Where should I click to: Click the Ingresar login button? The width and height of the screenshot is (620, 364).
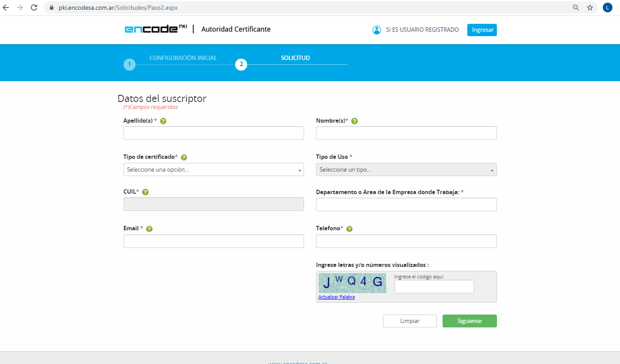pyautogui.click(x=482, y=30)
